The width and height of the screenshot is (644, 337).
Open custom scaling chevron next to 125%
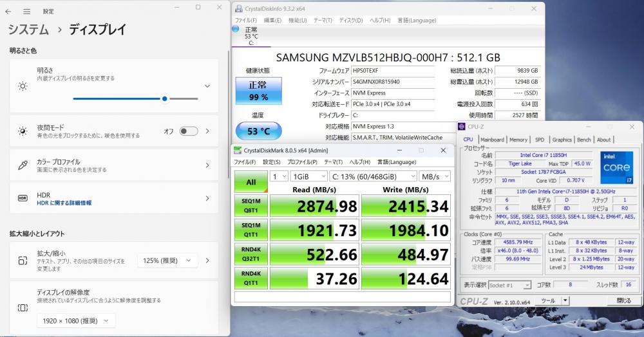click(x=207, y=260)
